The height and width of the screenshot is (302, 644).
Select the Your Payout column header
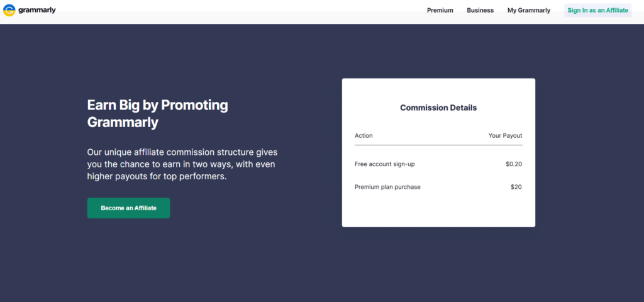[505, 136]
